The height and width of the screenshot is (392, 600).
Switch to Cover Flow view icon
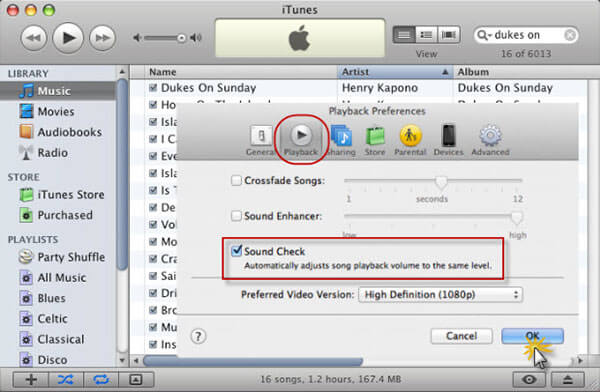(448, 35)
